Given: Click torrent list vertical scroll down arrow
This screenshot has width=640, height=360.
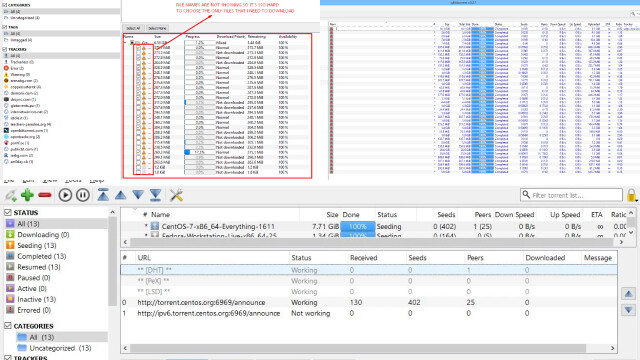Looking at the screenshot, I should pos(631,232).
